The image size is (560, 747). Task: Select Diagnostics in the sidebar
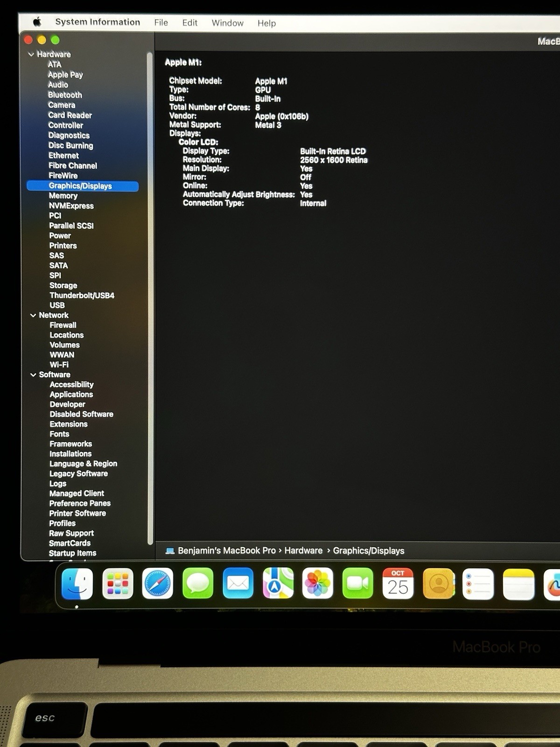(69, 135)
